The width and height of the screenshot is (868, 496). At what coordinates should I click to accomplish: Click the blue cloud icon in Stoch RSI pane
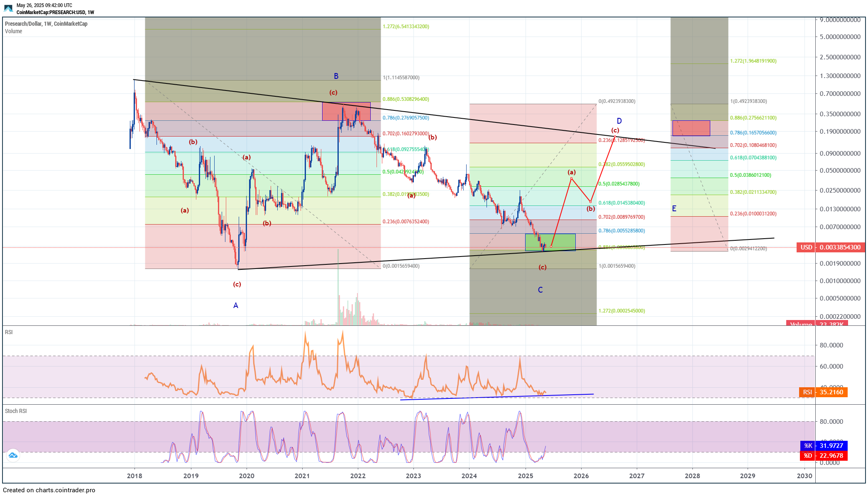pyautogui.click(x=13, y=455)
